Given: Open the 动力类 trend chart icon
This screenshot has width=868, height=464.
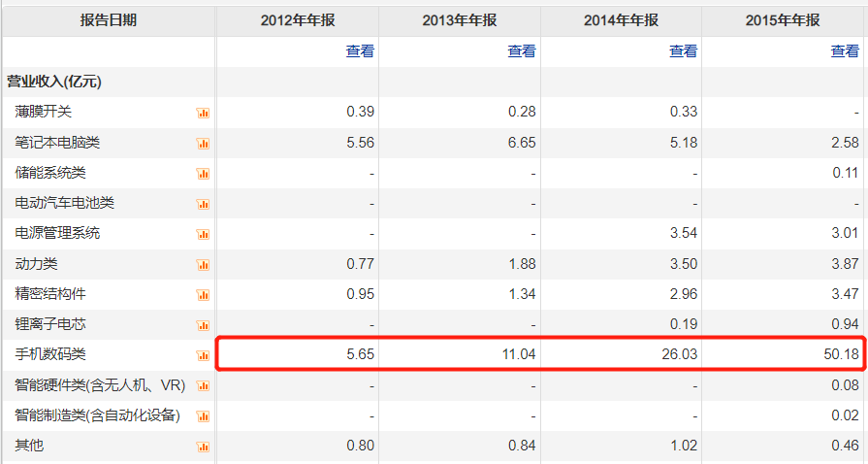Looking at the screenshot, I should coord(203,265).
